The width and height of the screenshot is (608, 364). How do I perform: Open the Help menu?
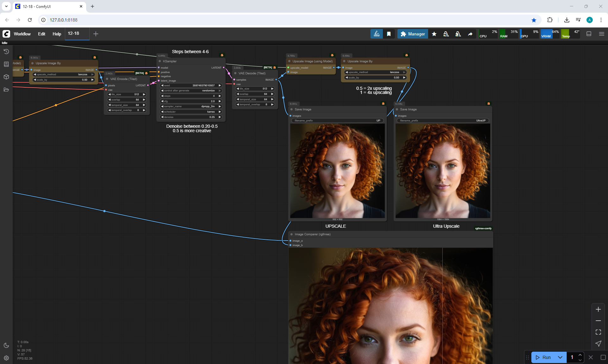[x=57, y=34]
